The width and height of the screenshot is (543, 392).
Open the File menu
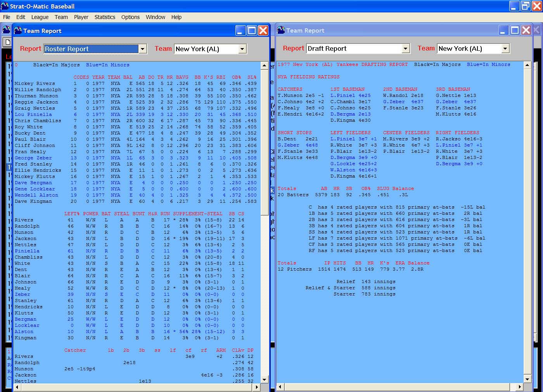tap(7, 17)
